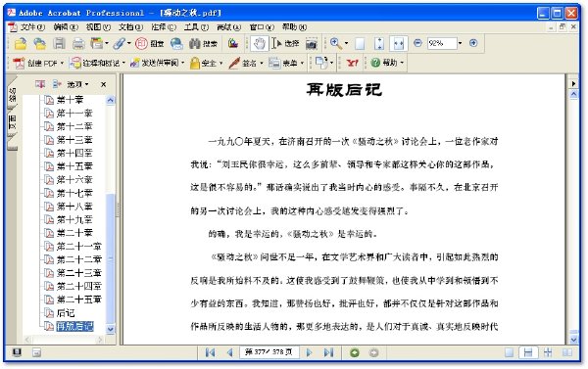Click the Actual Size page icon
This screenshot has height=369, width=588.
[360, 44]
